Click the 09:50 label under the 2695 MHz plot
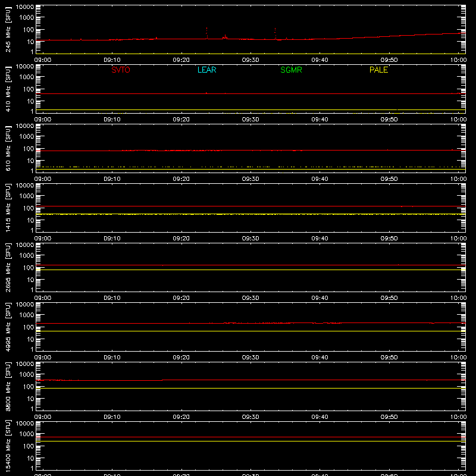This screenshot has width=476, height=476. tap(389, 298)
